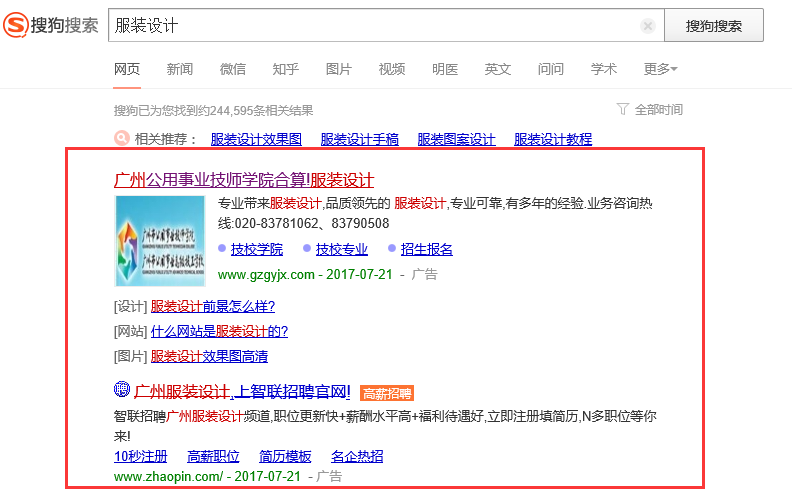Click the 搜狗搜索 search button
This screenshot has height=495, width=792.
click(713, 25)
